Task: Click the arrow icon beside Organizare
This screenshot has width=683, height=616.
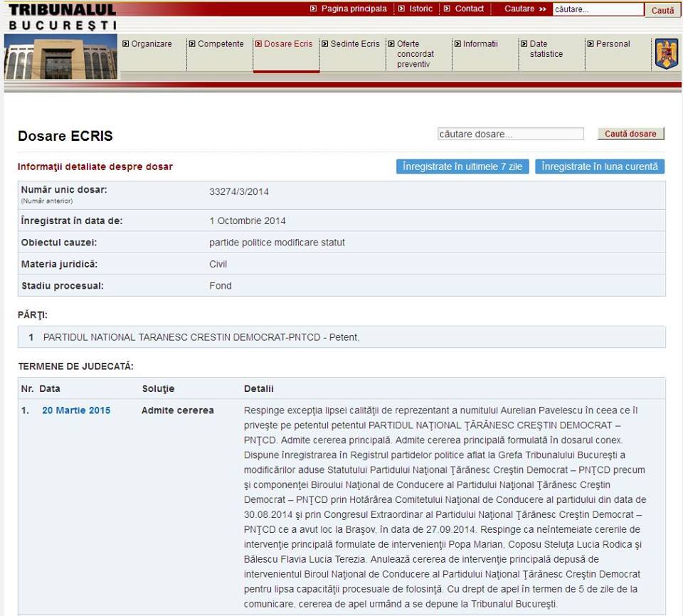Action: tap(125, 43)
